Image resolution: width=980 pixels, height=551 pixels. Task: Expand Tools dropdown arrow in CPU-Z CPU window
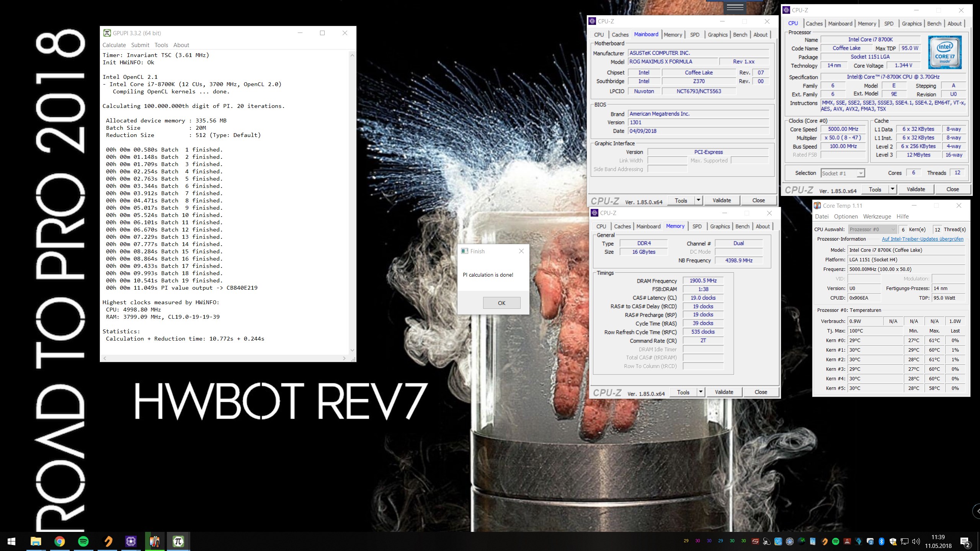(892, 189)
